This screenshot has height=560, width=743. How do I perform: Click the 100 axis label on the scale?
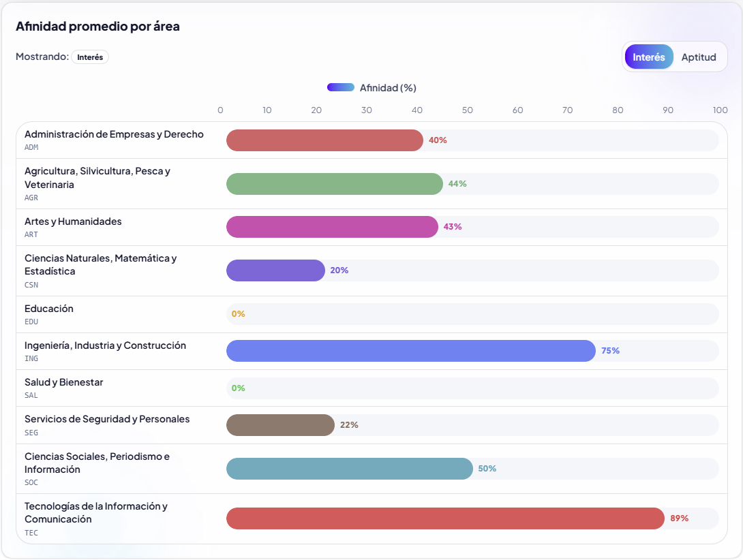[720, 110]
